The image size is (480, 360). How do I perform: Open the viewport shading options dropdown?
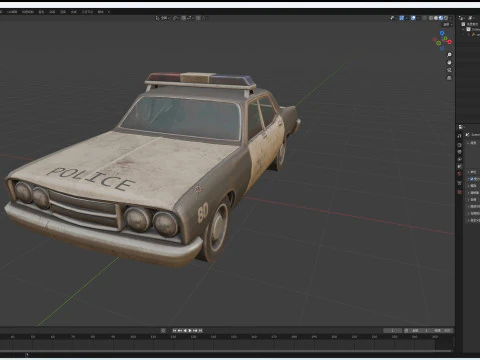[x=451, y=18]
